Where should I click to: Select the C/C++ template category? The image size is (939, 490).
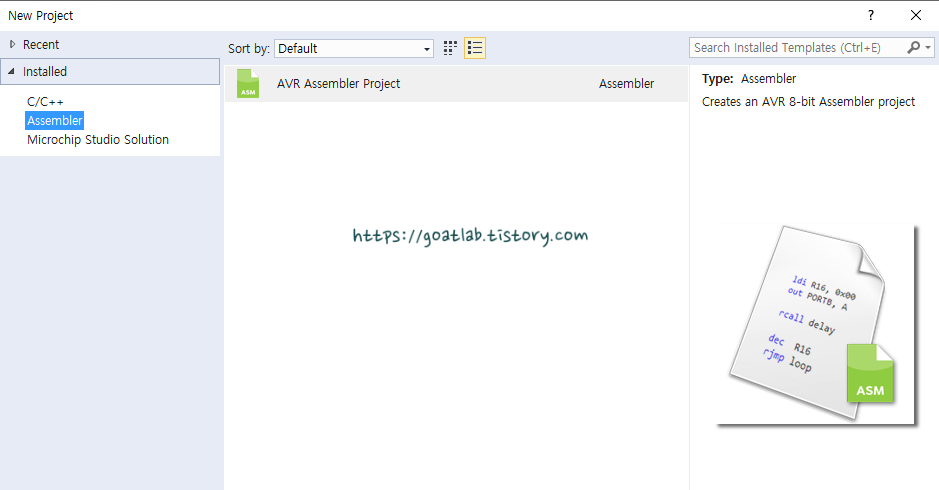point(46,102)
